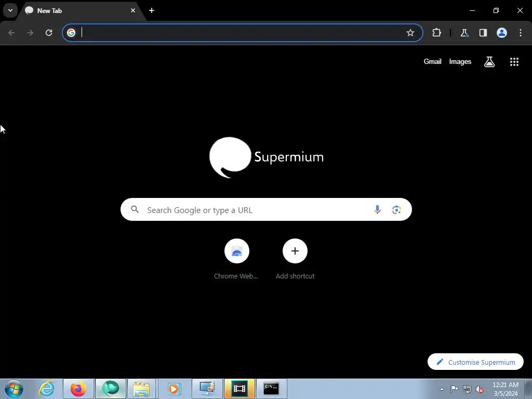Click the Google icon in address bar
This screenshot has width=532, height=399.
[71, 33]
